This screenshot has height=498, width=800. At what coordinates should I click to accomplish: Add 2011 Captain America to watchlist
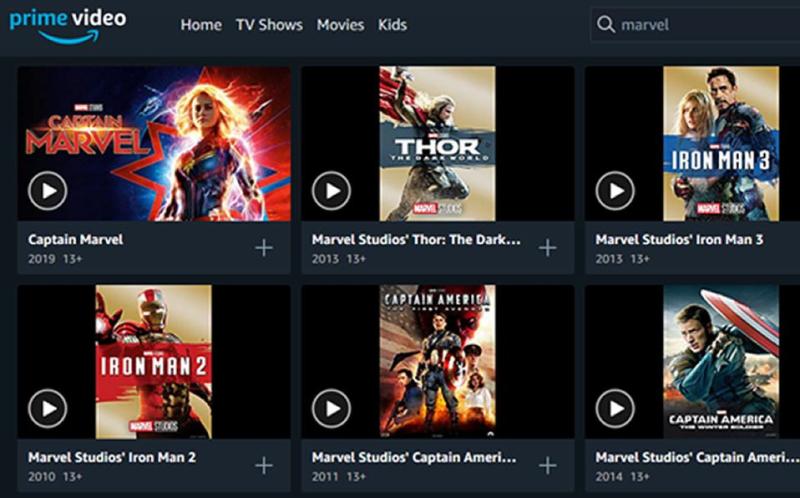[547, 465]
